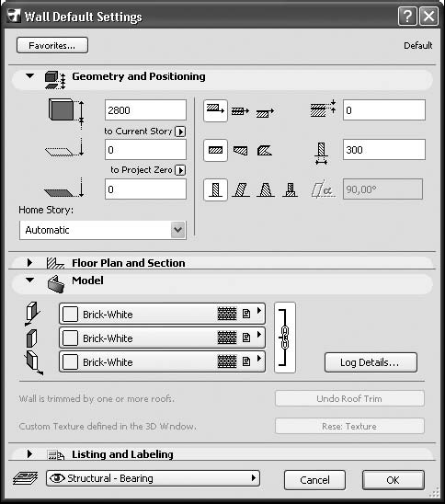
Task: Choose the trapezoid wall geometry icon
Action: pyautogui.click(x=240, y=150)
